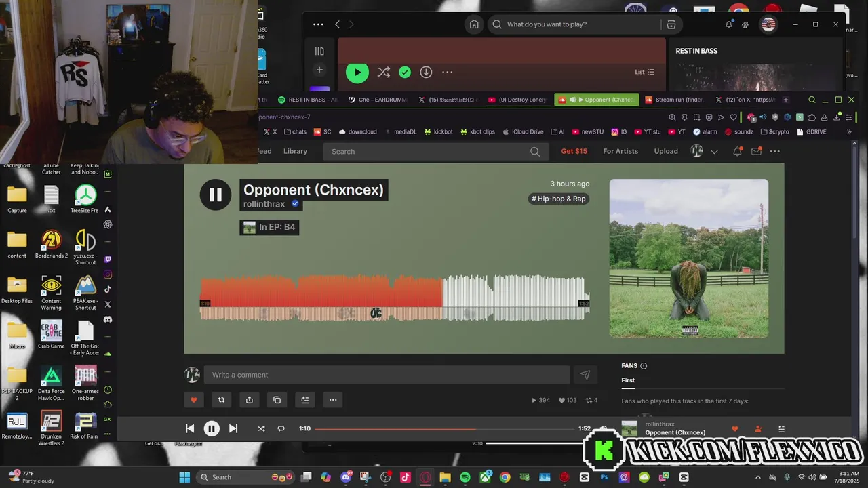Click the browser tab search magnifier
The image size is (868, 488).
coord(812,100)
